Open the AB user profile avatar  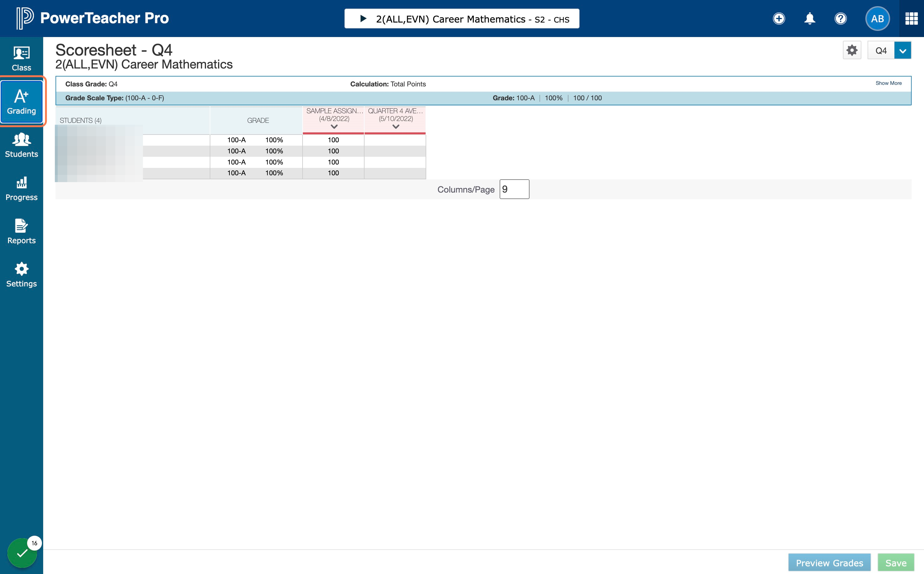click(877, 19)
